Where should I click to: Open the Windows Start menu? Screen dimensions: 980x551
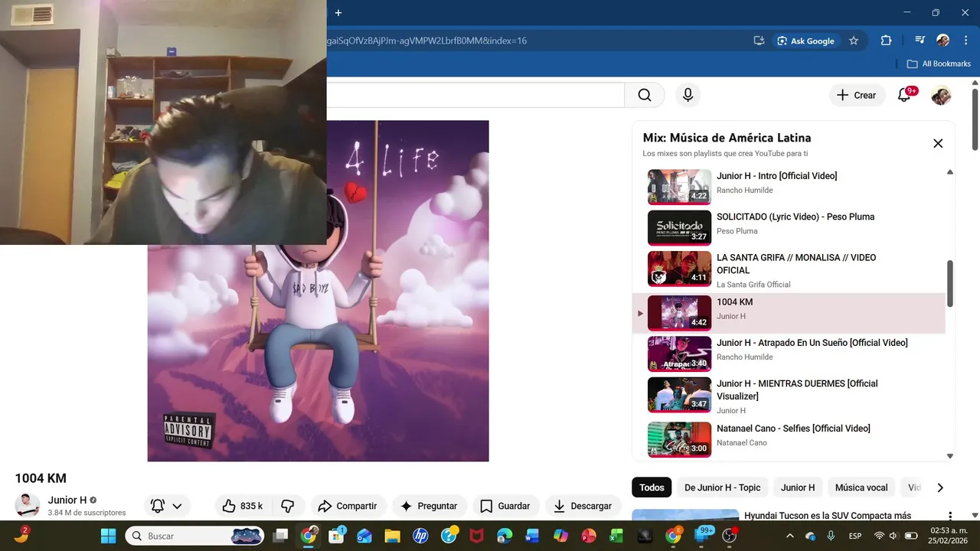(x=108, y=536)
